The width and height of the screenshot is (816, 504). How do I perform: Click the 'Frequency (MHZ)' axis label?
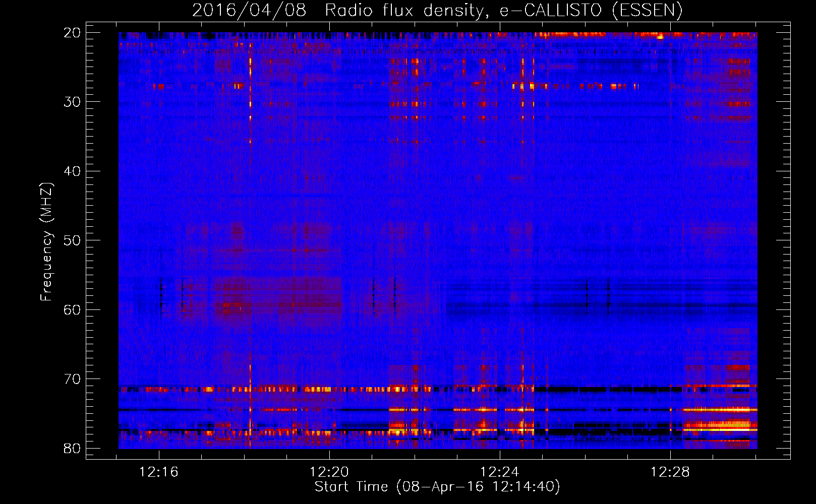click(46, 242)
